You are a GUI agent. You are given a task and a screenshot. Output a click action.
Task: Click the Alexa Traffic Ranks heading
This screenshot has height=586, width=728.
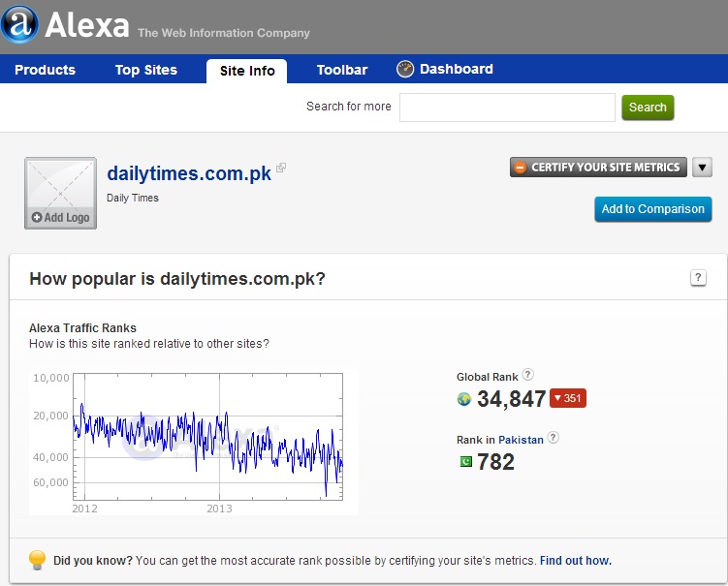pos(82,328)
